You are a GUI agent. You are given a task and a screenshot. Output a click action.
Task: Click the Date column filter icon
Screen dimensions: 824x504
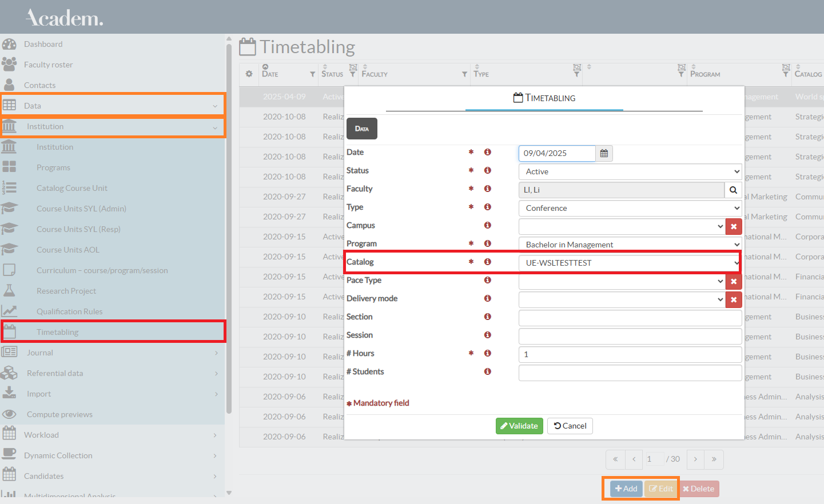(x=312, y=74)
